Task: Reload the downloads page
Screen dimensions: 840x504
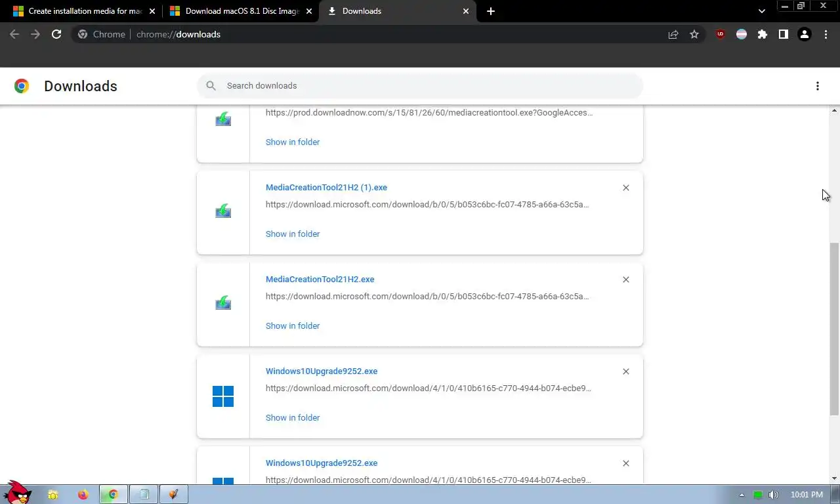Action: (x=56, y=34)
